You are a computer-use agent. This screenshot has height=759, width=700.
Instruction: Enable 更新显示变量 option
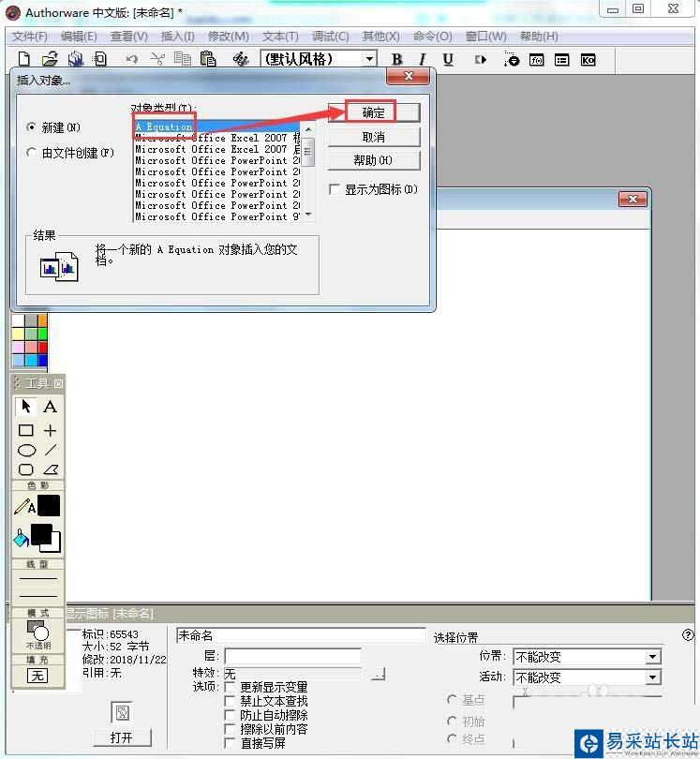[x=230, y=687]
